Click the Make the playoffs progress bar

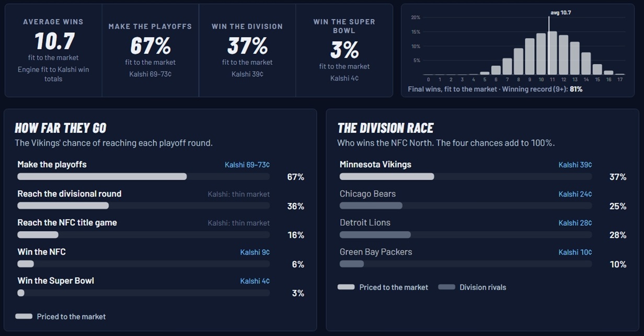coord(144,177)
